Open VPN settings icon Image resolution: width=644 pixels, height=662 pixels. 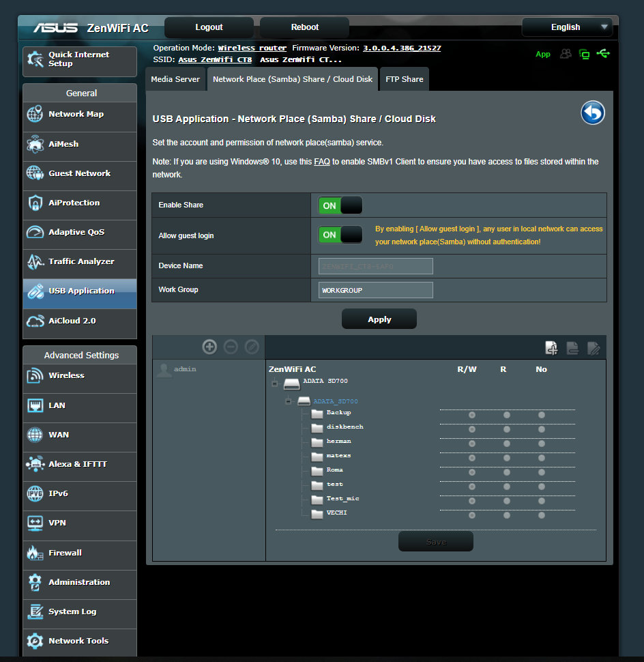pos(35,523)
